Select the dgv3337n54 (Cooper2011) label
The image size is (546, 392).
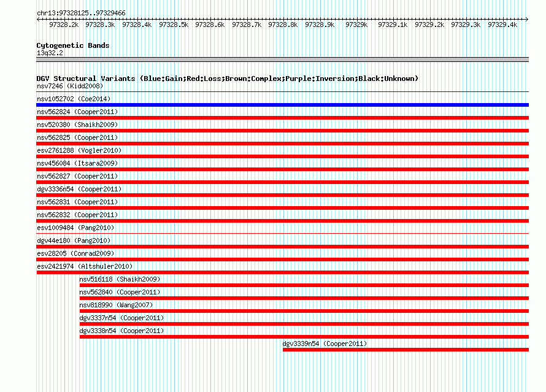click(122, 318)
